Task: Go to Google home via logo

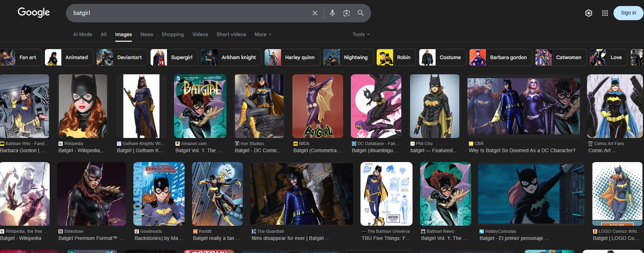Action: pyautogui.click(x=34, y=12)
